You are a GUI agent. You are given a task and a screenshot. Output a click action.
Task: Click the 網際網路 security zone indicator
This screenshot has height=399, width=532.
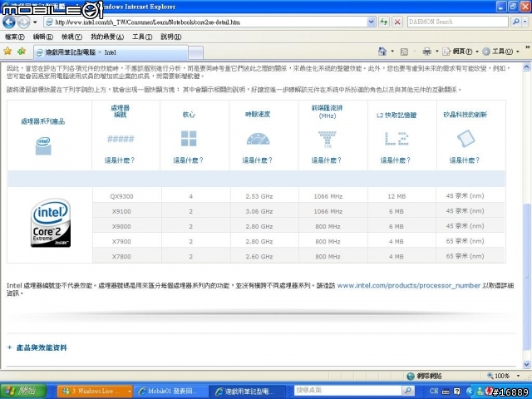pos(424,377)
